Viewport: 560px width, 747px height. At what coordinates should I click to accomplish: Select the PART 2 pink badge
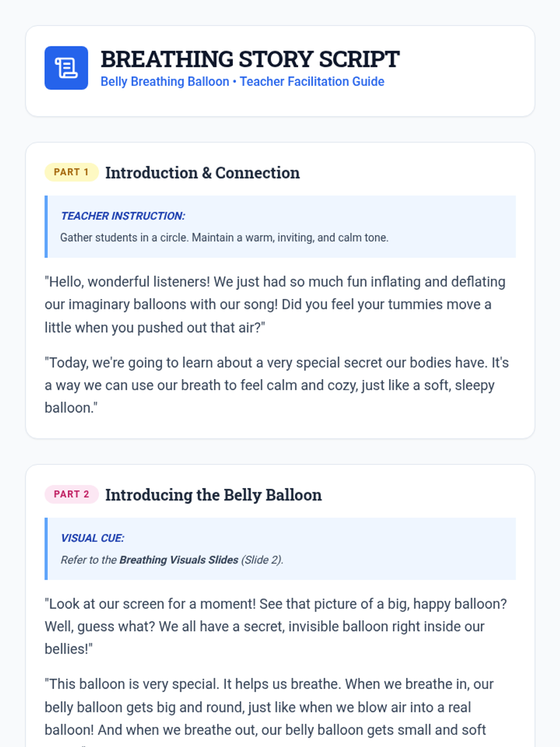click(71, 494)
